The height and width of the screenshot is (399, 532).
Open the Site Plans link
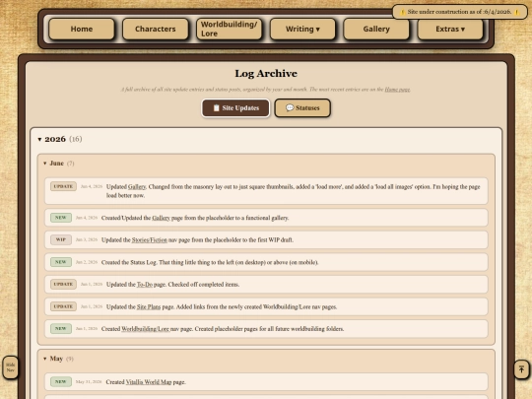(149, 306)
